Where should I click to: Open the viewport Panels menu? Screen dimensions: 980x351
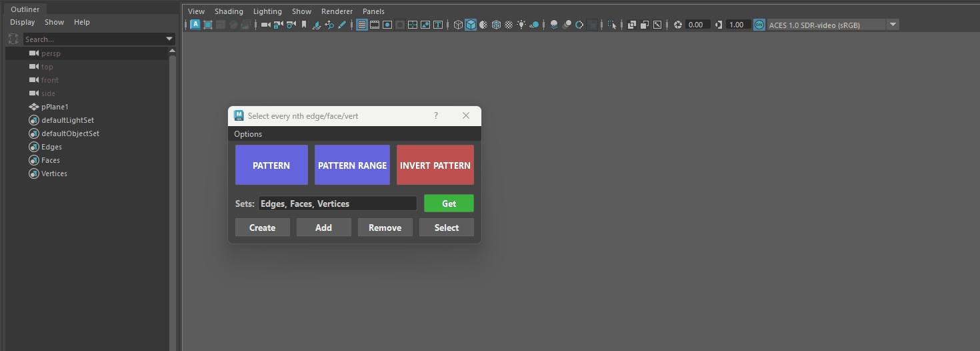[x=373, y=11]
